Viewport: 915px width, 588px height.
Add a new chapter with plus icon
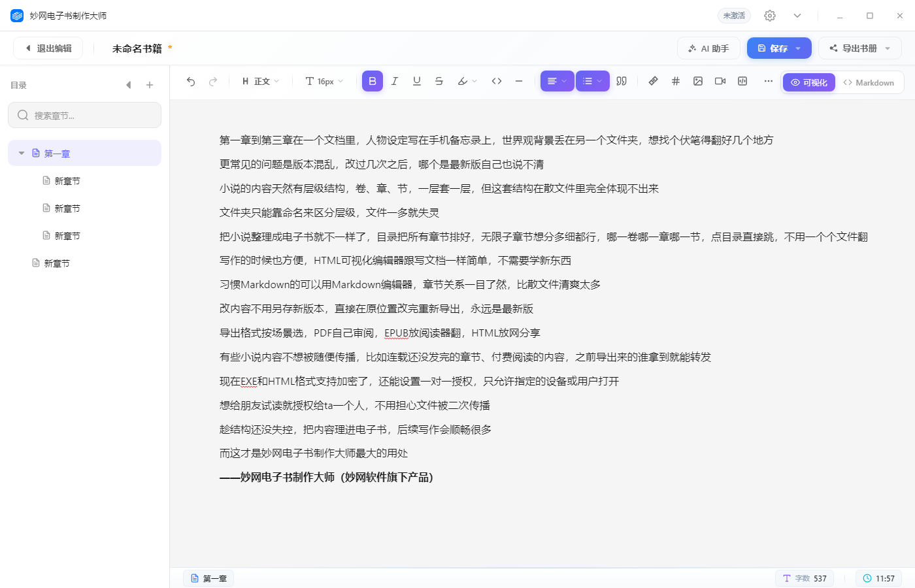tap(150, 85)
